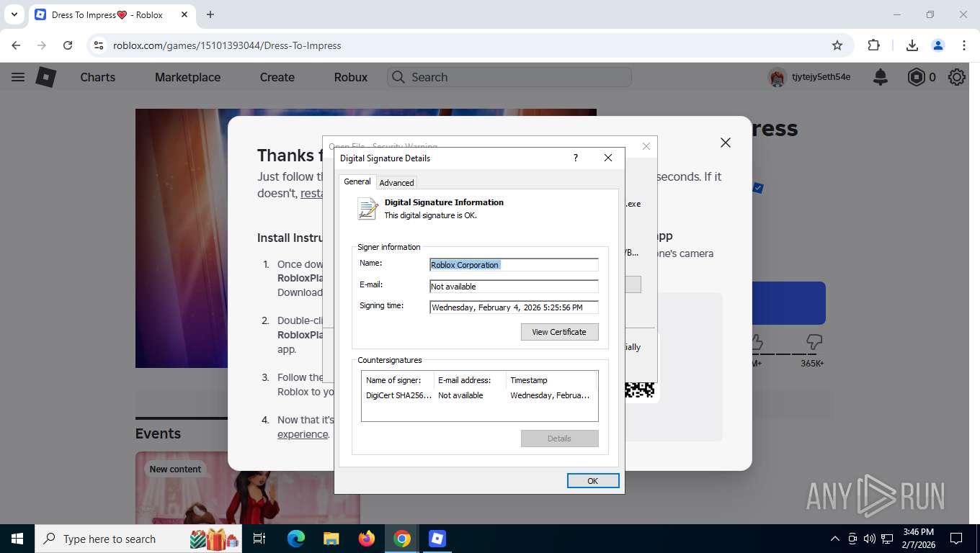
Task: Open Chrome three-dot menu
Action: pyautogui.click(x=964, y=45)
